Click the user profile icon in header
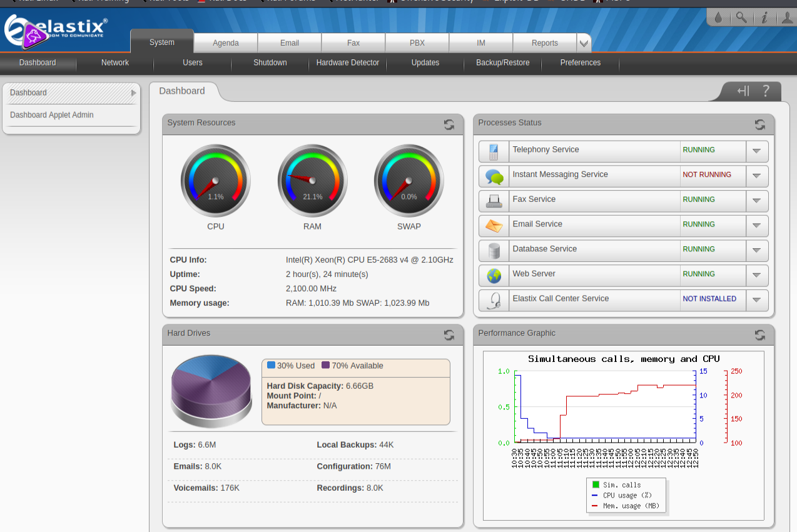This screenshot has width=797, height=532. tap(787, 18)
